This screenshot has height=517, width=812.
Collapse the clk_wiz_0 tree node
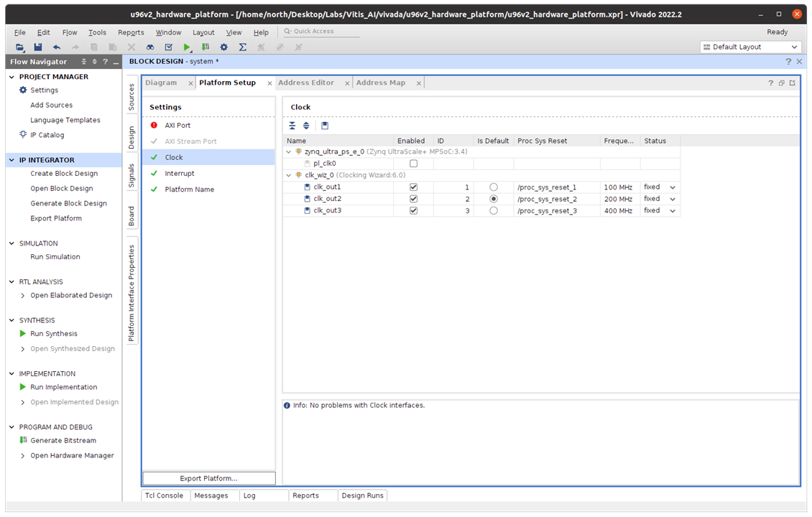point(289,175)
